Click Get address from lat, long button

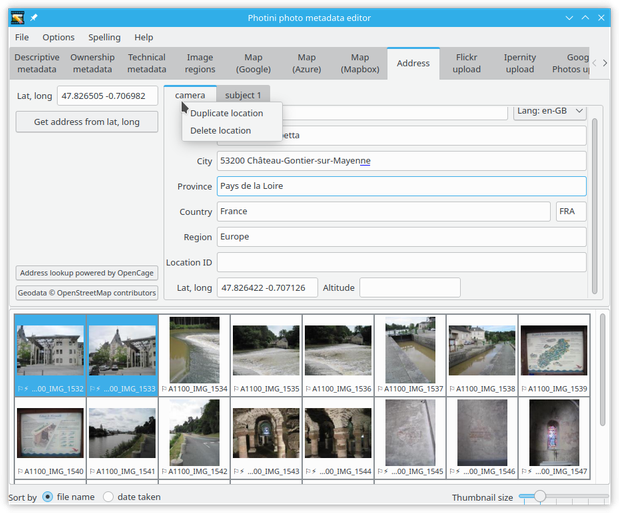click(86, 122)
